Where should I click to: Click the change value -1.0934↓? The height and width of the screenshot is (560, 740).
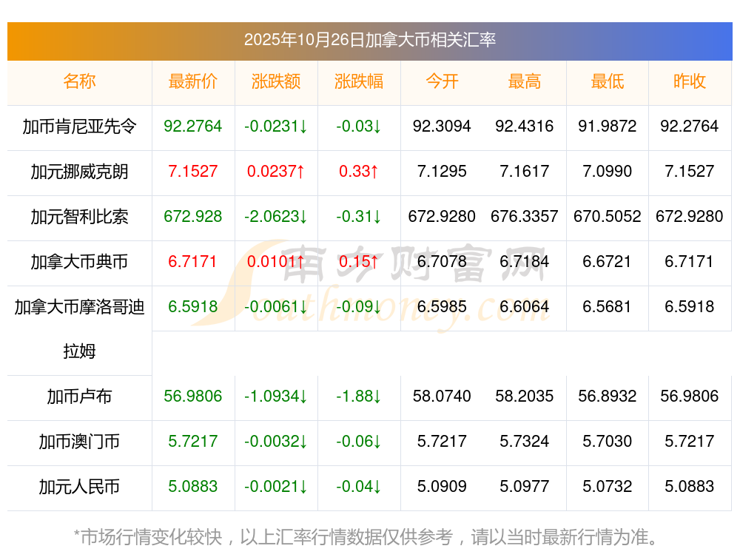point(276,396)
